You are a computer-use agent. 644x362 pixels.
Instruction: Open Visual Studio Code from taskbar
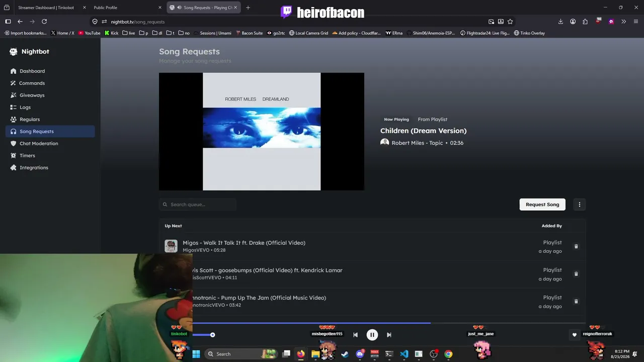tap(404, 354)
